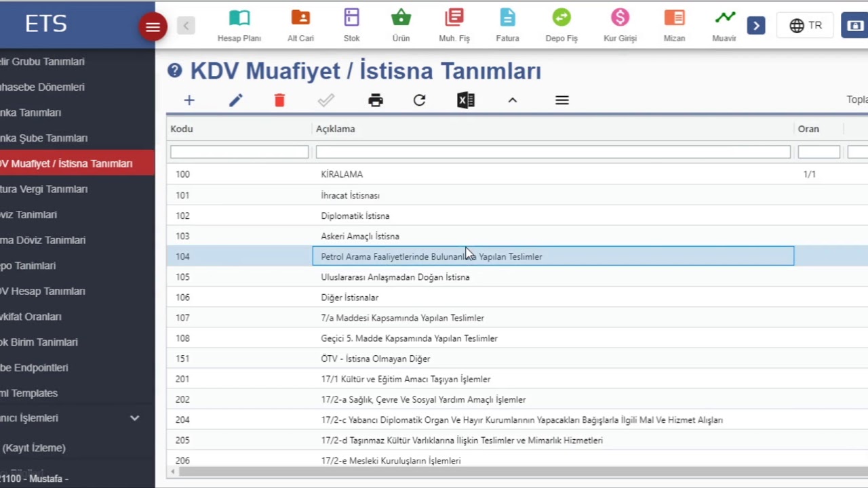Open KDV Hesap Tanımları in sidebar
The image size is (868, 488).
coord(77,291)
